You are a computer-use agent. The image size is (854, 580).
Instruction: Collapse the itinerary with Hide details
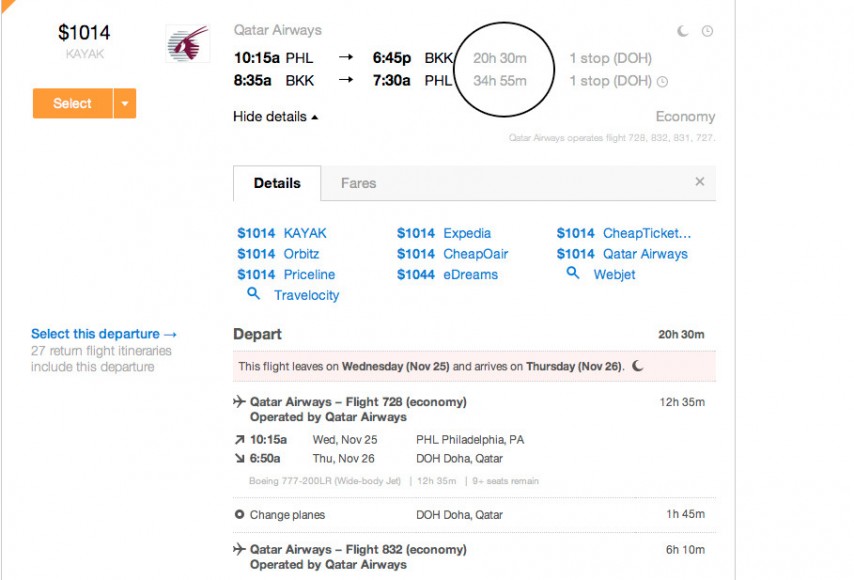tap(276, 117)
